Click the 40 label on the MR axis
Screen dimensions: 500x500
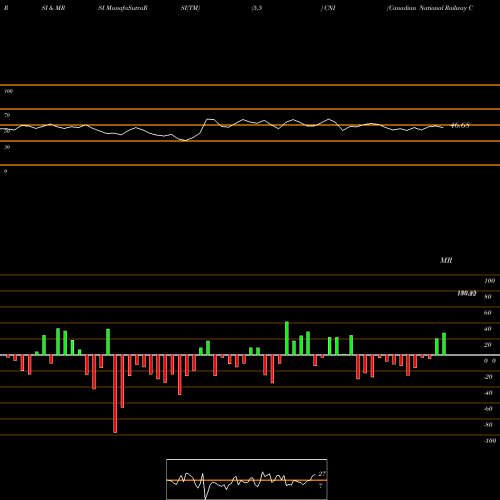coord(488,329)
